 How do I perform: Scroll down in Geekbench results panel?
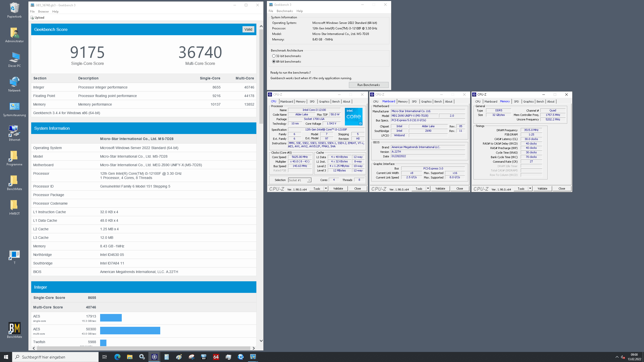click(x=261, y=341)
